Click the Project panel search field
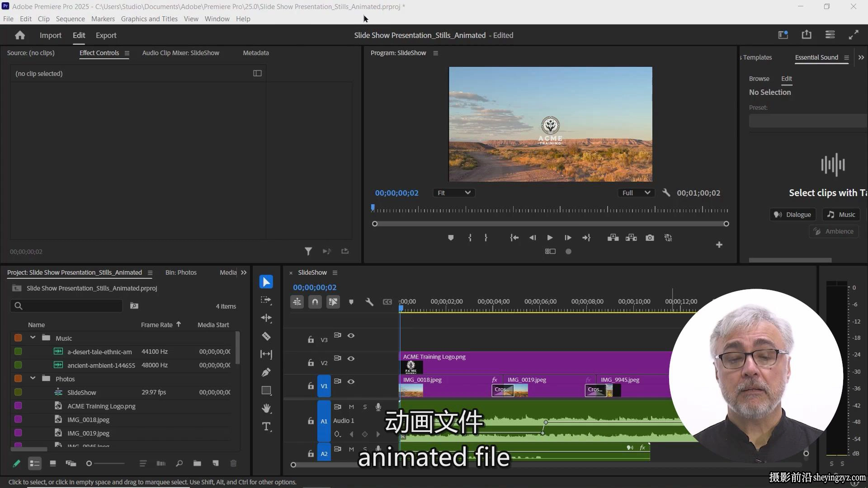The image size is (868, 488). coord(66,306)
